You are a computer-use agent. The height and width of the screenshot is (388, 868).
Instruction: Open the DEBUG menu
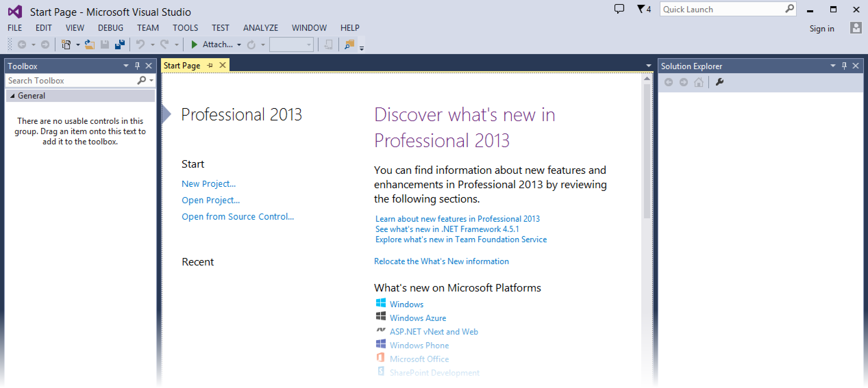point(110,28)
